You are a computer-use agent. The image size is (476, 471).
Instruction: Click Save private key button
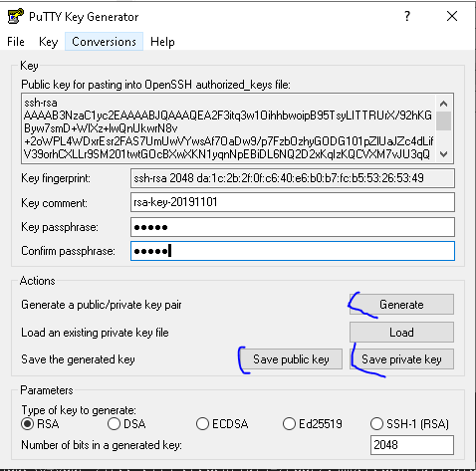point(401,359)
